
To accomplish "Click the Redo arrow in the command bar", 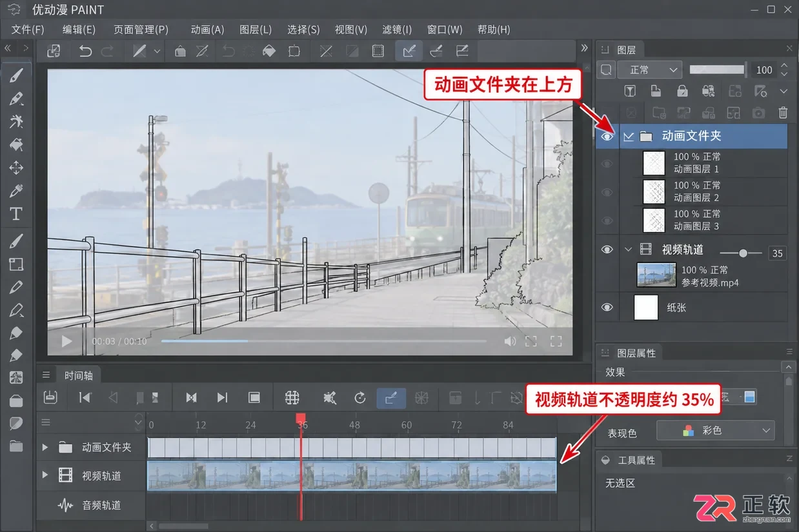I will 108,52.
